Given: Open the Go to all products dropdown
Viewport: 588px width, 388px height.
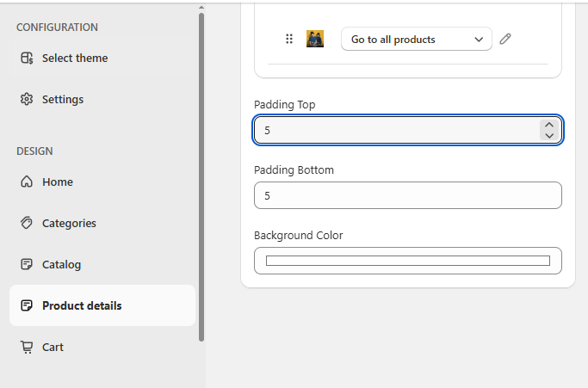Looking at the screenshot, I should pos(417,39).
